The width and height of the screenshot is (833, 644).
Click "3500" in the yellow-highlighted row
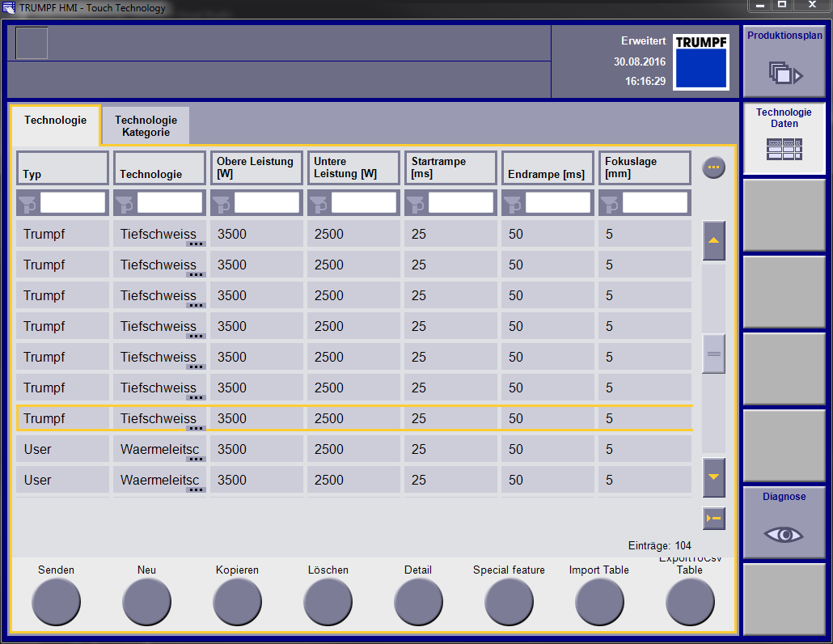[232, 419]
